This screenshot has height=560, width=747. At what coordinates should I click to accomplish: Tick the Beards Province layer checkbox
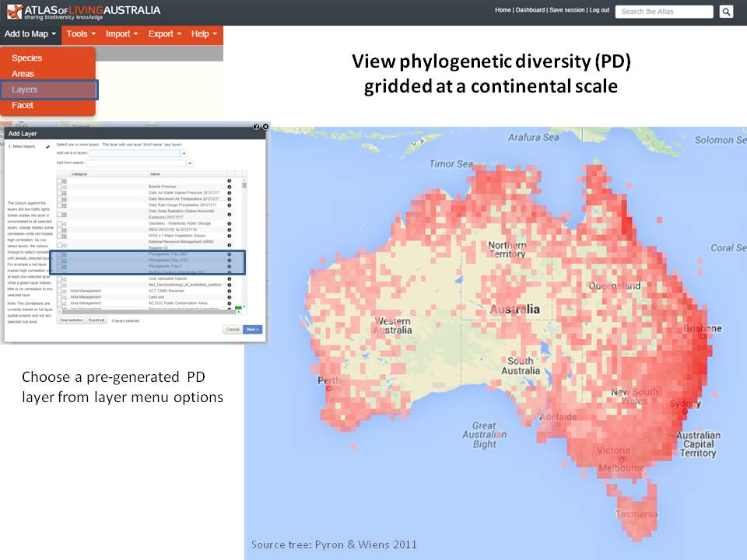coord(60,187)
